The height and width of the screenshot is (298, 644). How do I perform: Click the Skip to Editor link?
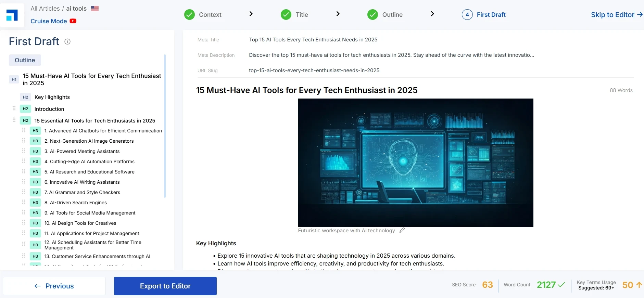612,15
